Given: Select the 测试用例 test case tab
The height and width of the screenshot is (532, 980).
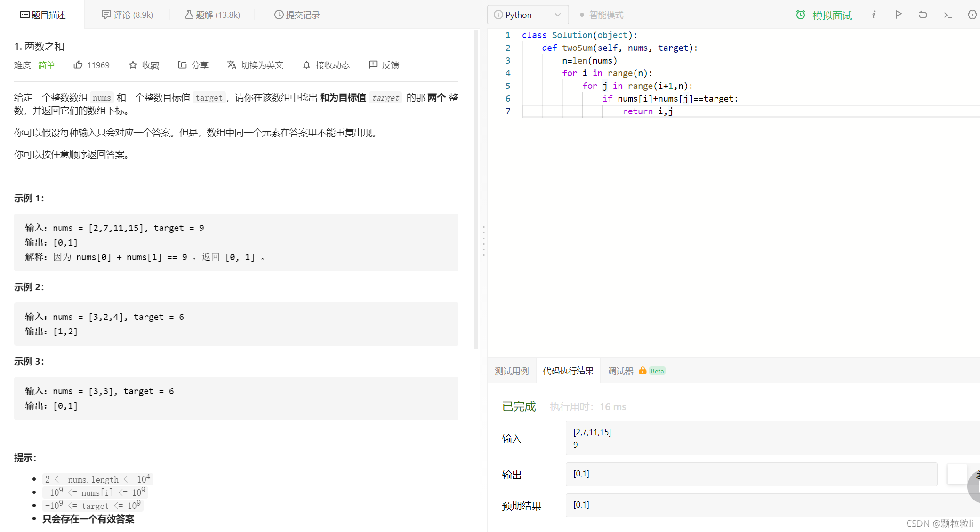Looking at the screenshot, I should point(512,371).
